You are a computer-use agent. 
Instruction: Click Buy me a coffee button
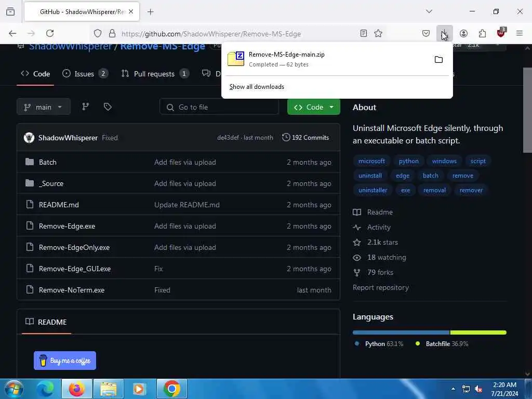point(65,361)
